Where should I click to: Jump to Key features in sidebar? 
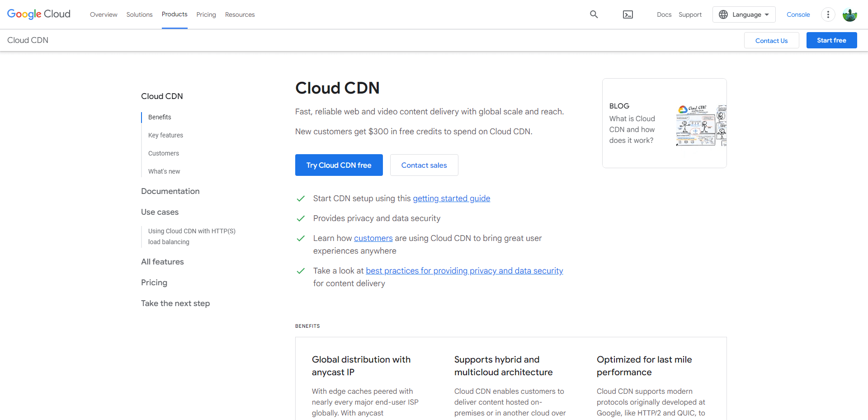[x=165, y=135]
